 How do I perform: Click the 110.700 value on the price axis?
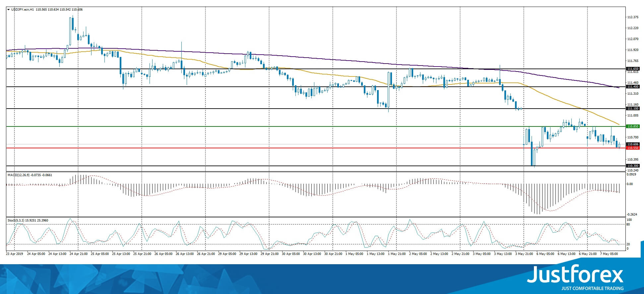(x=633, y=137)
